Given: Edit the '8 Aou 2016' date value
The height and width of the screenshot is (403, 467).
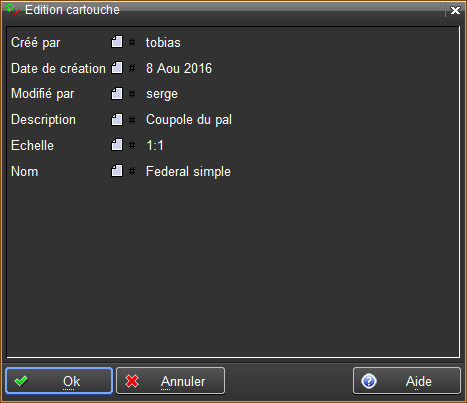Looking at the screenshot, I should [x=179, y=68].
